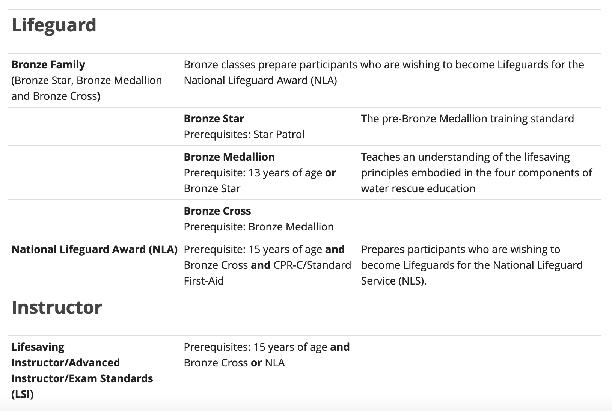
Task: Click 'Bronze Cross or NLA' prerequisite text
Action: click(x=234, y=362)
